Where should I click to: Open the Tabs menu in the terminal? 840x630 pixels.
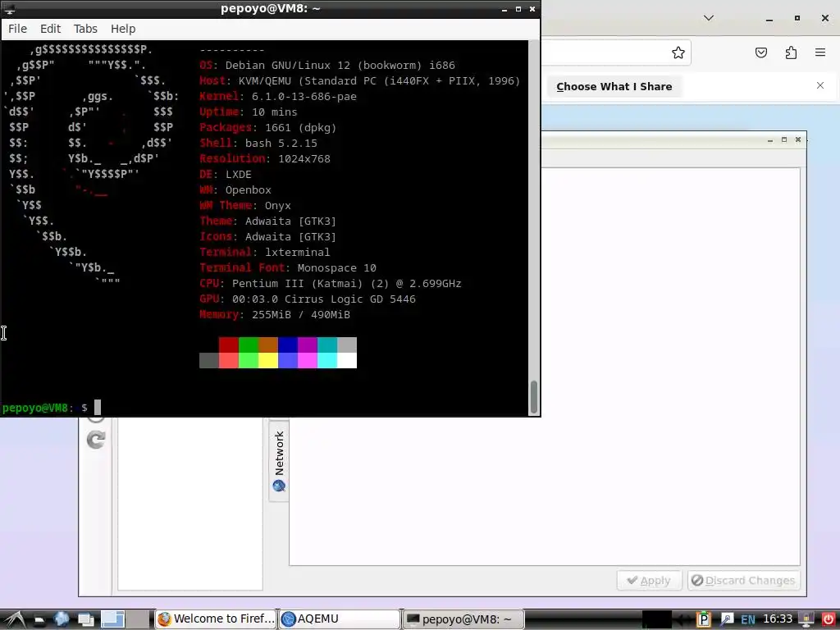tap(85, 29)
